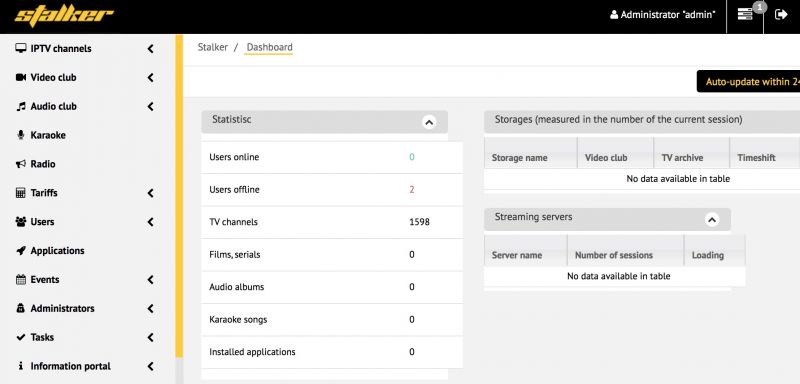Click the administrator user icon
Screen dimensions: 800x384
[614, 15]
